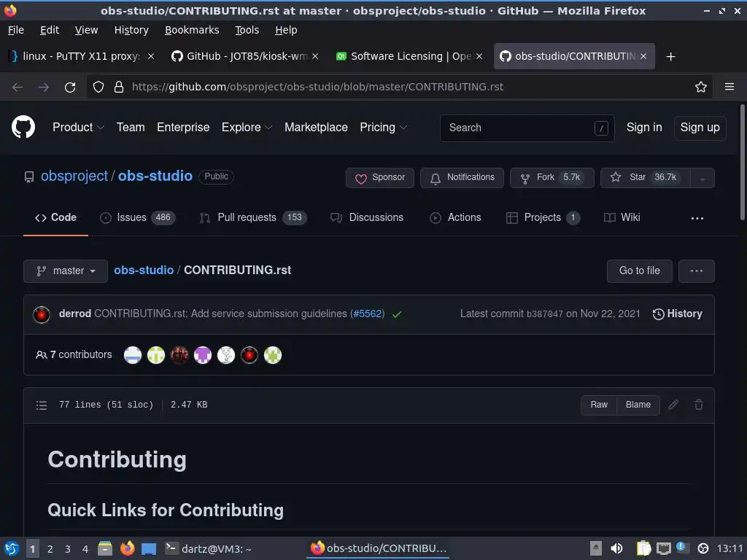Open the start menu icon in taskbar
Image resolution: width=747 pixels, height=560 pixels.
coord(12,548)
